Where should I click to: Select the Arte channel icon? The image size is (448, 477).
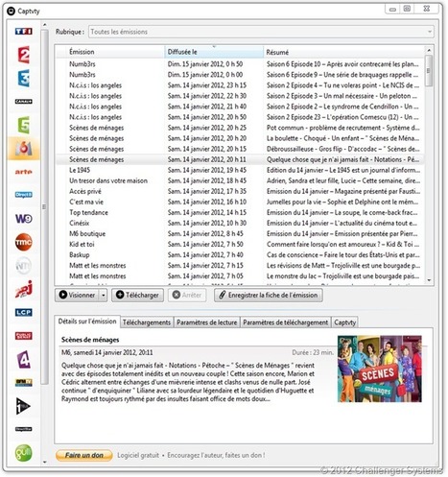24,172
